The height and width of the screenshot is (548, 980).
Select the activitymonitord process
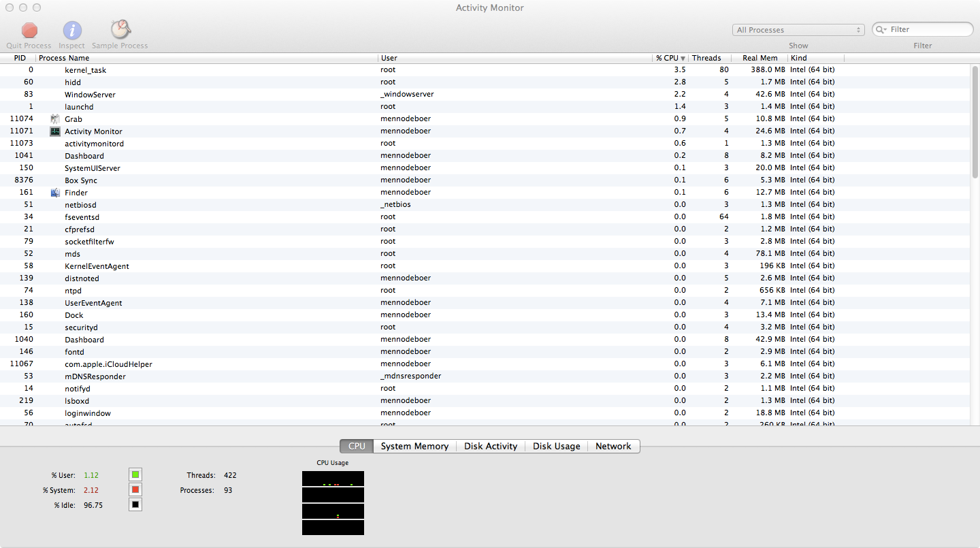click(485, 144)
